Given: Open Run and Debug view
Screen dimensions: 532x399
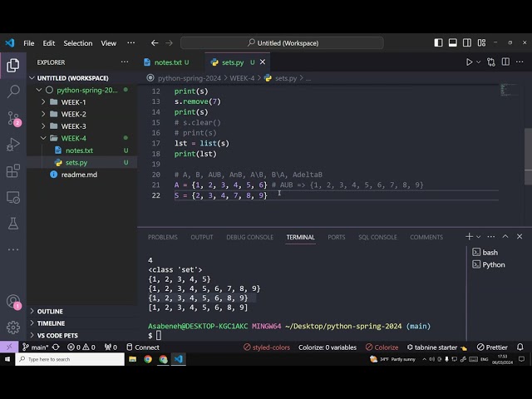Looking at the screenshot, I should [13, 145].
